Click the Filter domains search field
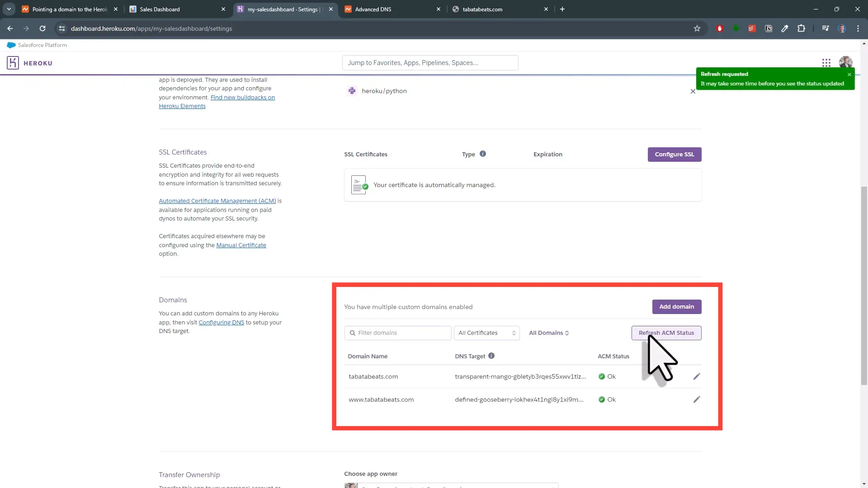 coord(397,333)
